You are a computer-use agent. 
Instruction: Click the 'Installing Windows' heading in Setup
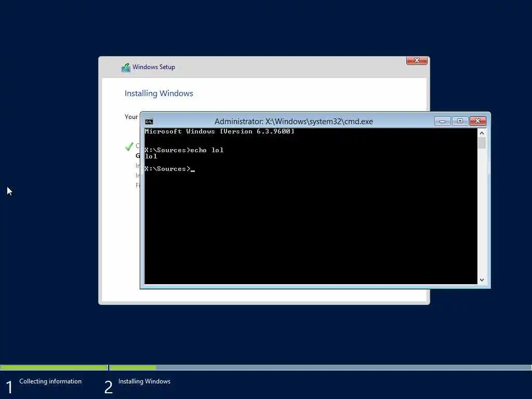[159, 94]
